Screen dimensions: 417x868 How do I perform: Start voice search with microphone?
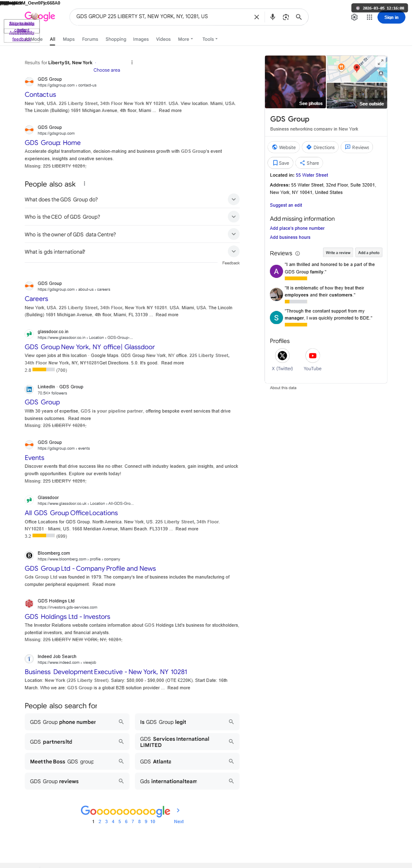pos(272,17)
